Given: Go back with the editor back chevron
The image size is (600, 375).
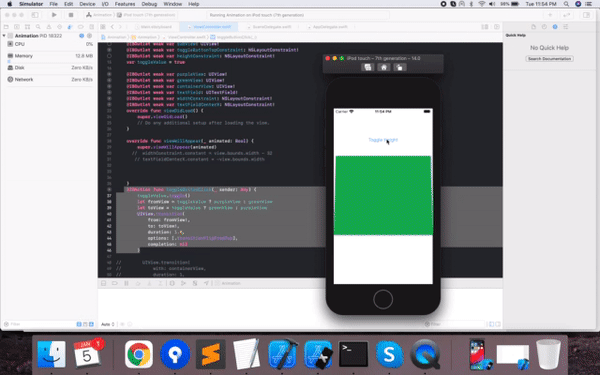Looking at the screenshot, I should pos(112,27).
